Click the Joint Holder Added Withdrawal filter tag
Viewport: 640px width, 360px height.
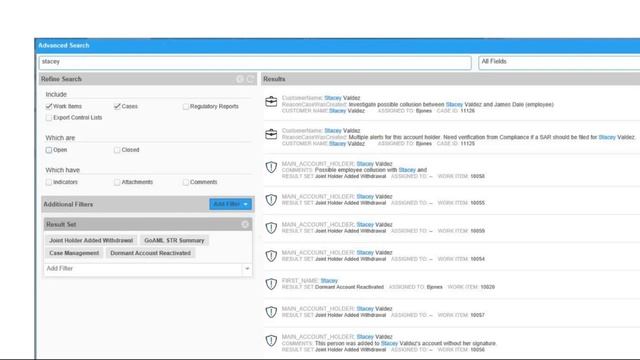coord(91,240)
